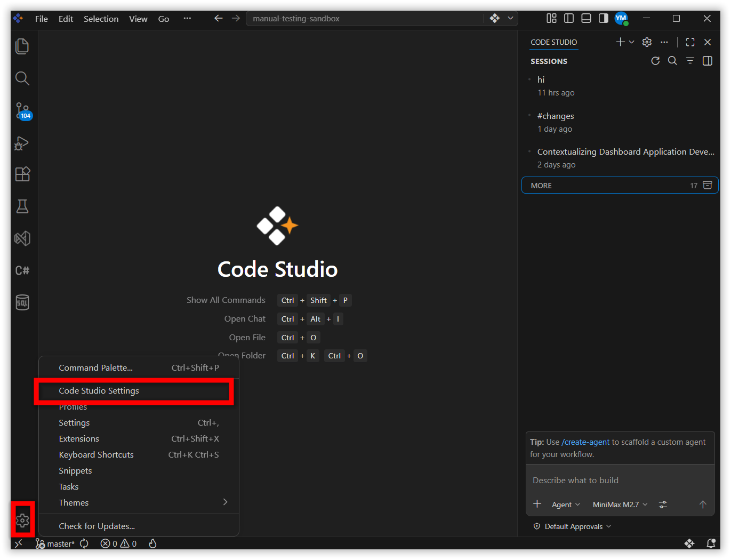
Task: Click Code Studio status bar icon
Action: pyautogui.click(x=689, y=543)
